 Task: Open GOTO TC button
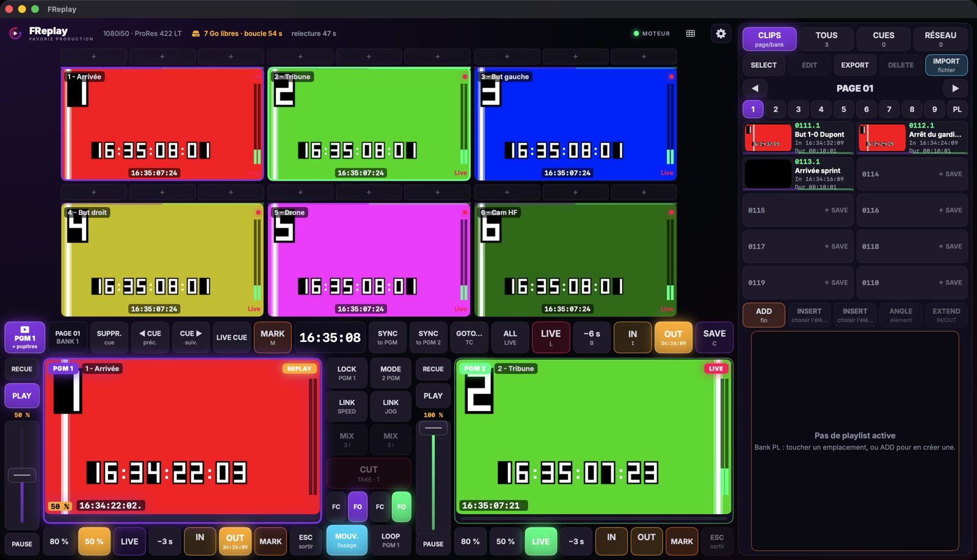tap(469, 338)
